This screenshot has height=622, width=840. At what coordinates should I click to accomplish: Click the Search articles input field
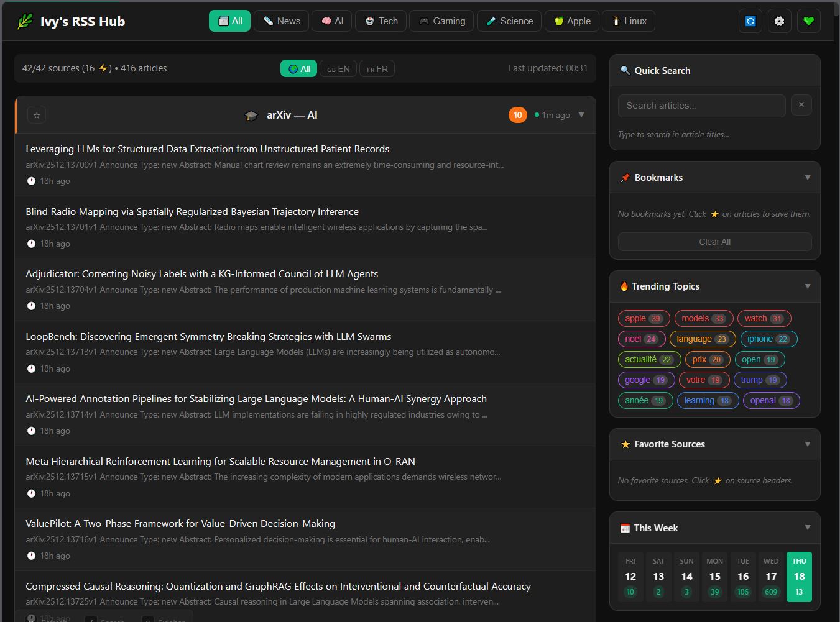tap(702, 106)
